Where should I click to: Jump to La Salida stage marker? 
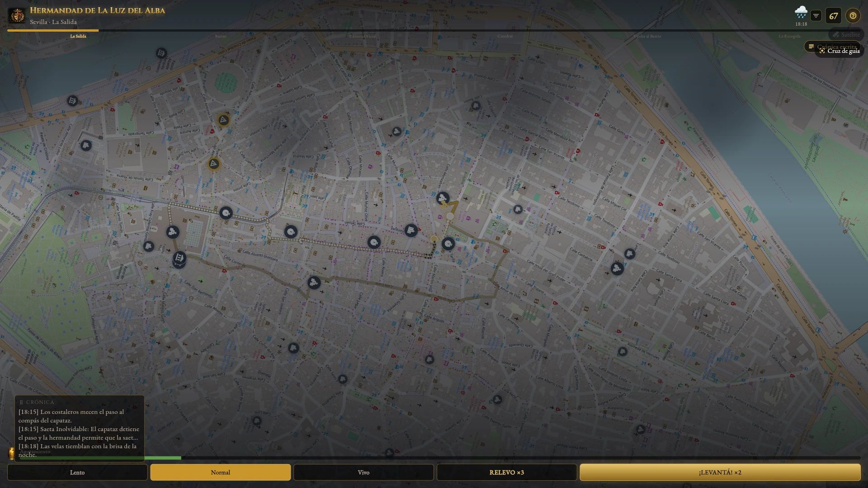78,36
